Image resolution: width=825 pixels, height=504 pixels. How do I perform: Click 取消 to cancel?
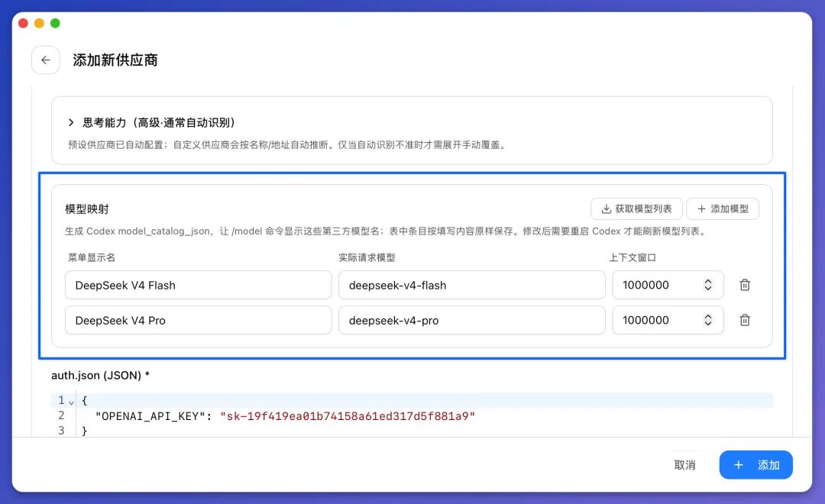(x=684, y=465)
